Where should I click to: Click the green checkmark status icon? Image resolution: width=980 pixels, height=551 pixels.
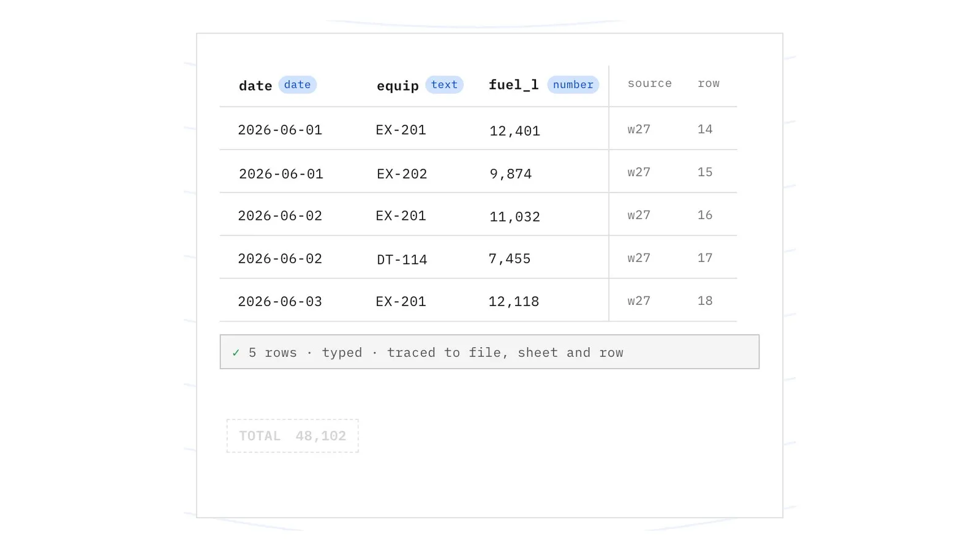click(x=236, y=353)
